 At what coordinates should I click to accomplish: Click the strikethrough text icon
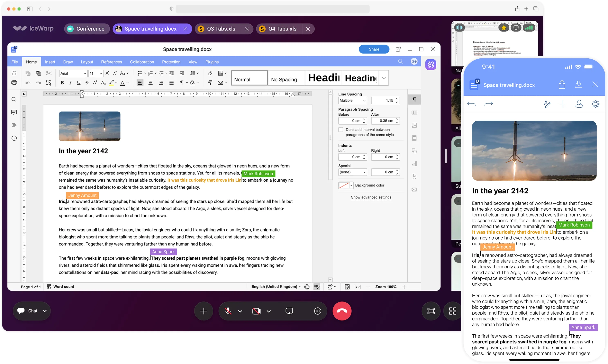tap(87, 83)
